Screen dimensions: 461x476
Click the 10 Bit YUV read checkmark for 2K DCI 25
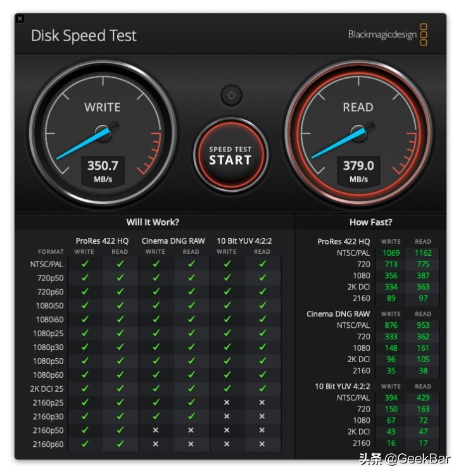pos(262,388)
